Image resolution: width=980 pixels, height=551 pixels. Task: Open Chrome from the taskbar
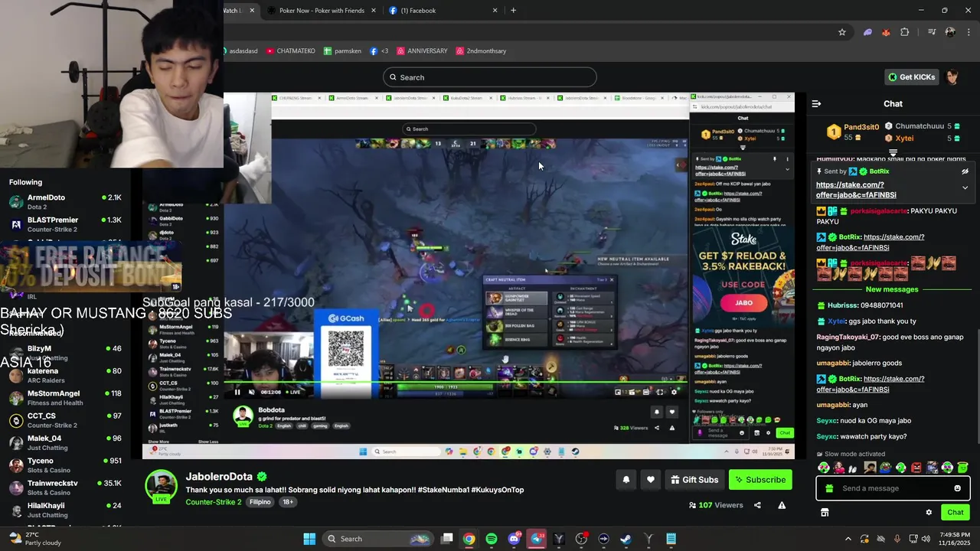coord(469,539)
